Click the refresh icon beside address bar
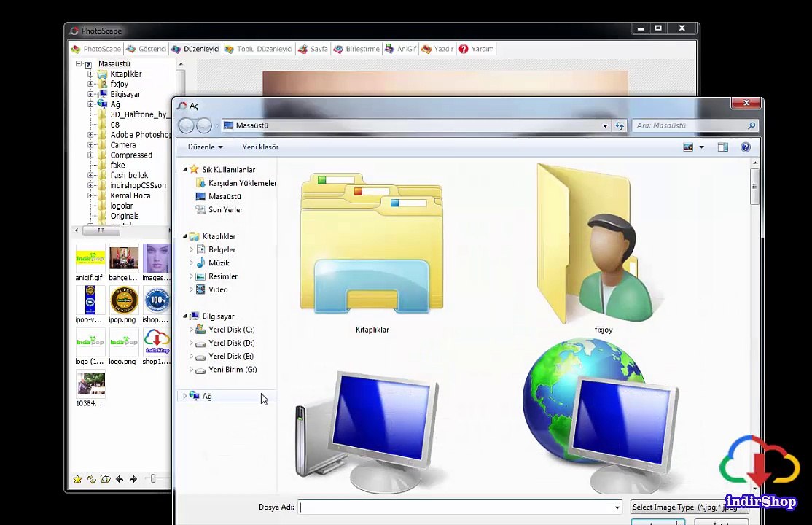The image size is (812, 525). coord(620,125)
